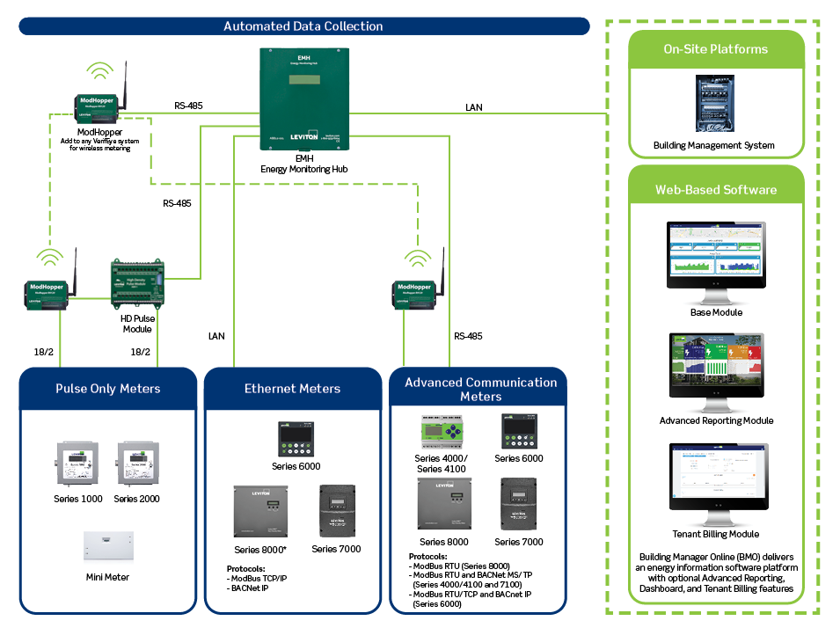Select the top-left ModHopper device

coord(99,104)
